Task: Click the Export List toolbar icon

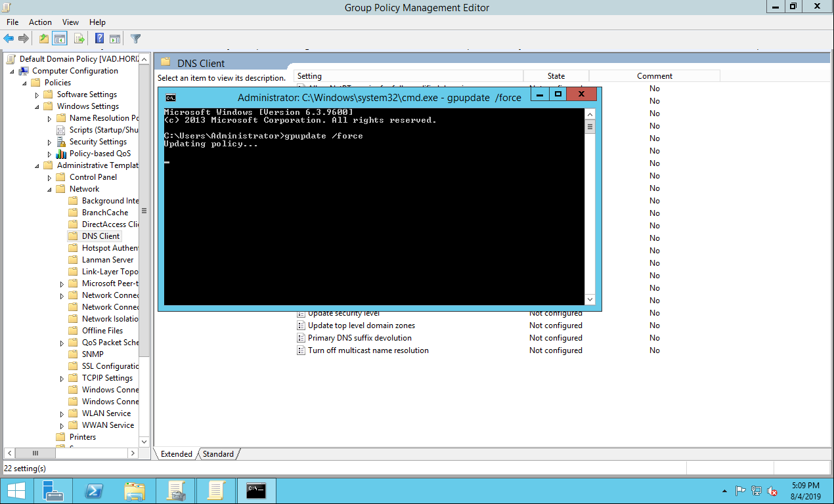Action: (x=79, y=39)
